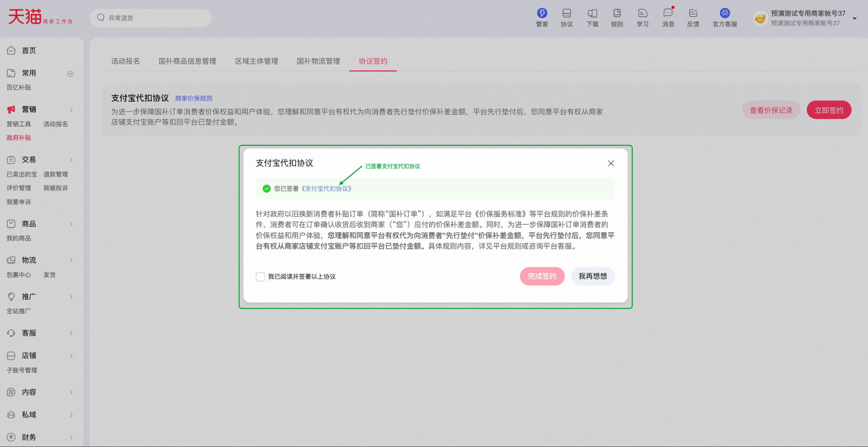Expand the 财务 sidebar section

(x=71, y=437)
